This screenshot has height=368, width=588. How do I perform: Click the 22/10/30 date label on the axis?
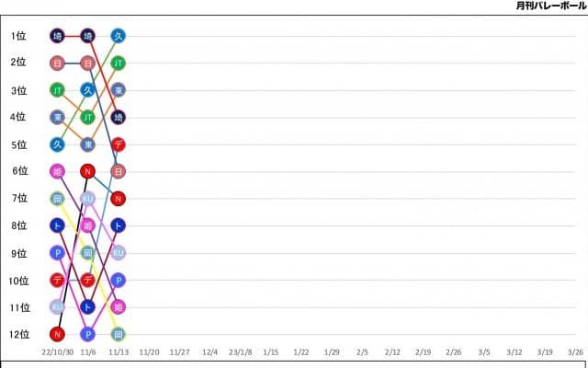(57, 352)
